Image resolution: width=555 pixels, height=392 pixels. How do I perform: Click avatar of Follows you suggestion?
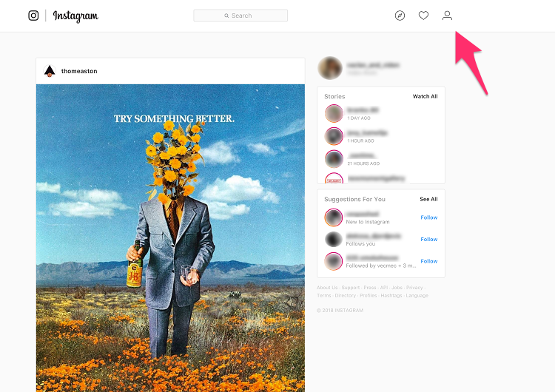[x=334, y=240]
